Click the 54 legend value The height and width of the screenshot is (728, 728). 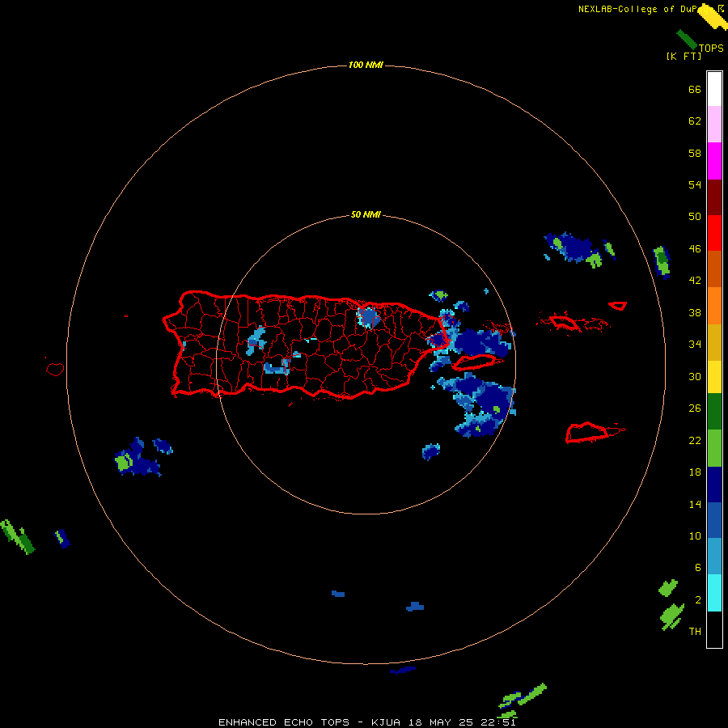click(695, 184)
